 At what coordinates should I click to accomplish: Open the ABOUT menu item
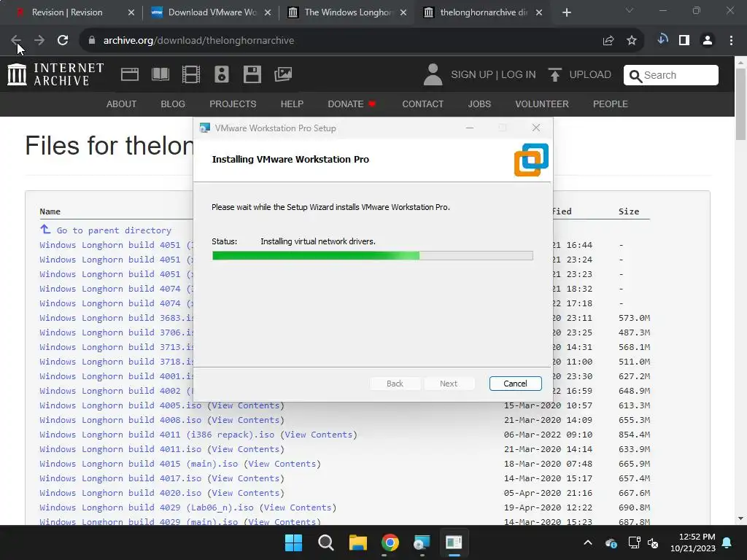coord(122,104)
